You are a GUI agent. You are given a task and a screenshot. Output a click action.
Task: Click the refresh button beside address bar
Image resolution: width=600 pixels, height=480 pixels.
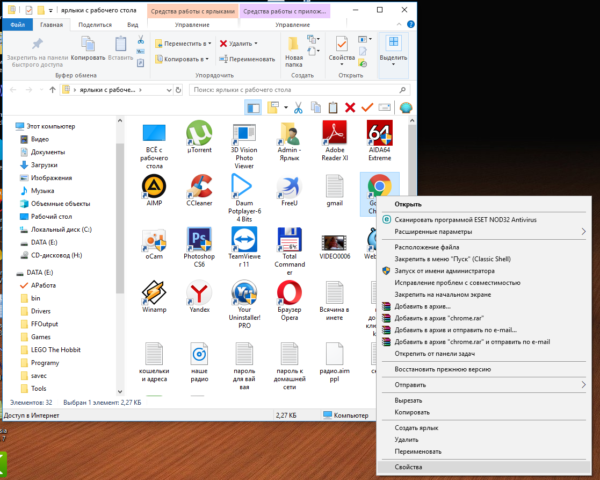click(178, 90)
